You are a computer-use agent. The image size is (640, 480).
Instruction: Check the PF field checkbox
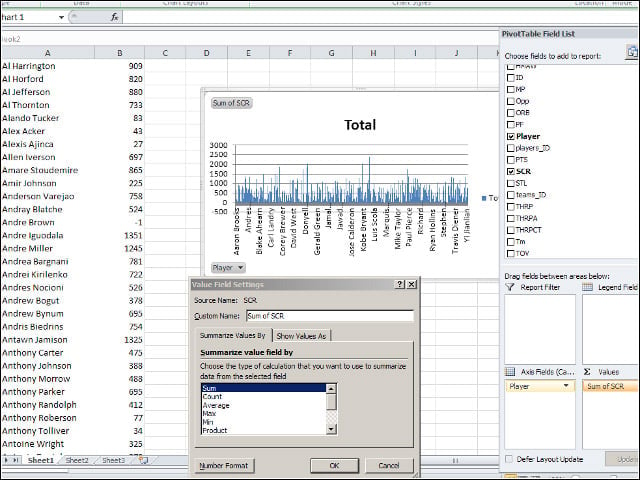pyautogui.click(x=511, y=124)
